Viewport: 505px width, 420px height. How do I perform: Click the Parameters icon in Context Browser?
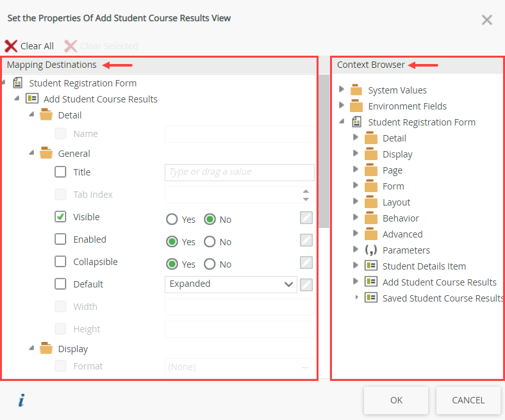coord(371,250)
